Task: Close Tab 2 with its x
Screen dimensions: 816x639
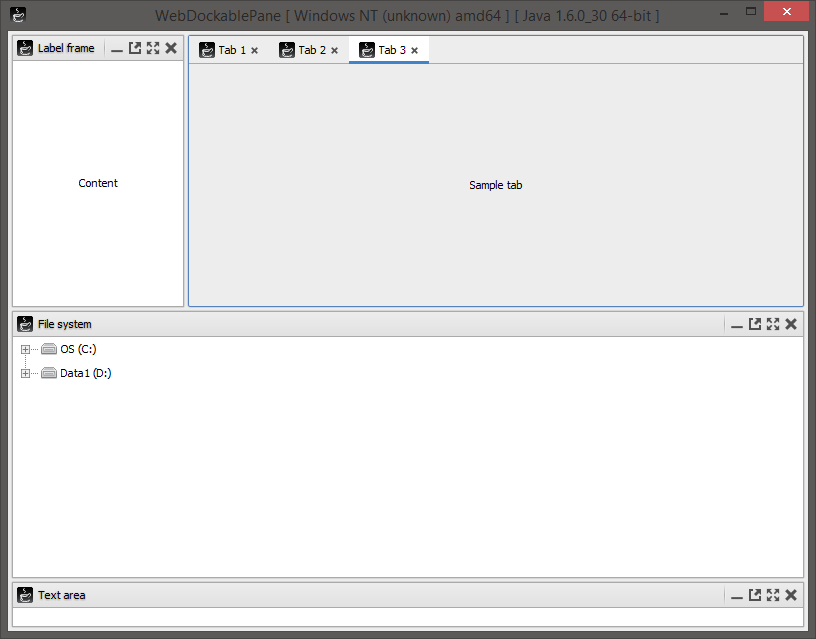Action: (x=335, y=50)
